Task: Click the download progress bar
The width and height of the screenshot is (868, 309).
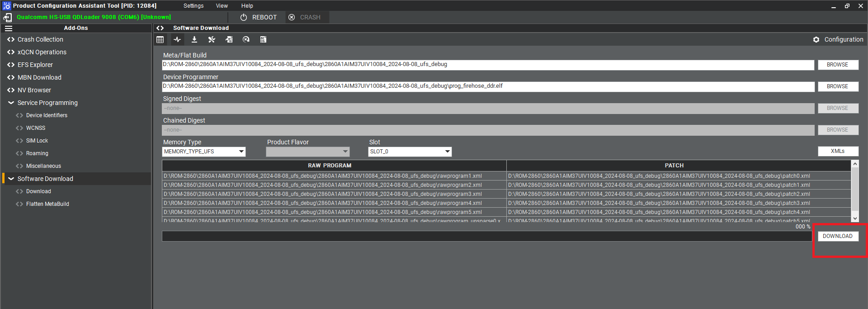Action: tap(486, 236)
